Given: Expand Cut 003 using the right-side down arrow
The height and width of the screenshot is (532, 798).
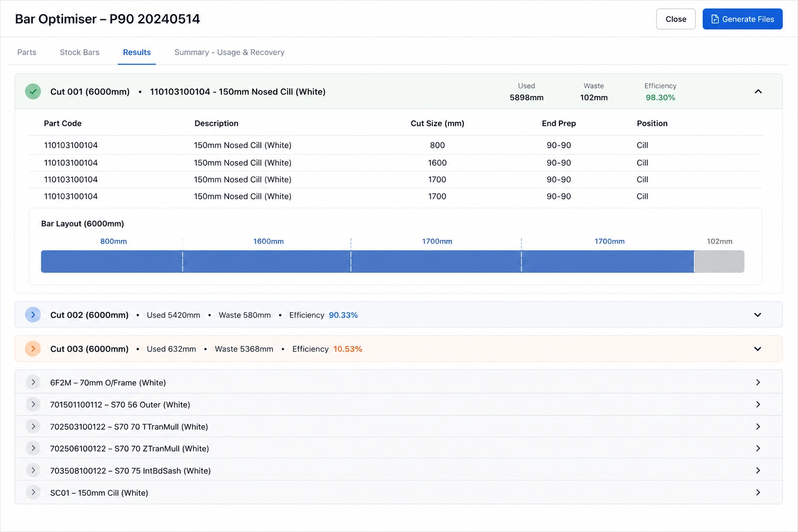Looking at the screenshot, I should click(x=757, y=349).
